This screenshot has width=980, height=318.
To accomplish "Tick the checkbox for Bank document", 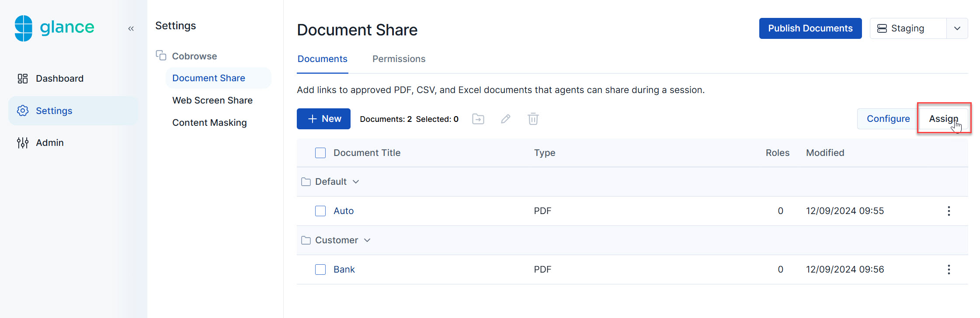I will tap(320, 270).
